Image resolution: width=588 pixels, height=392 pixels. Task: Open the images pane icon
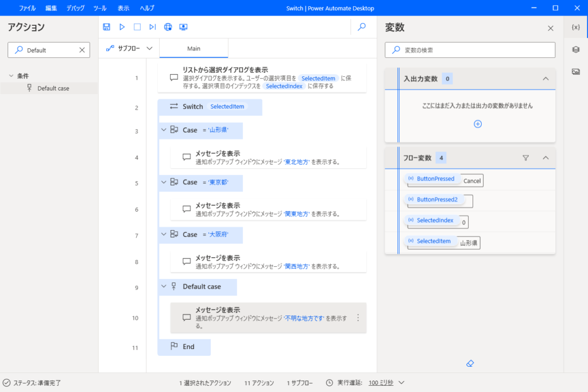575,71
